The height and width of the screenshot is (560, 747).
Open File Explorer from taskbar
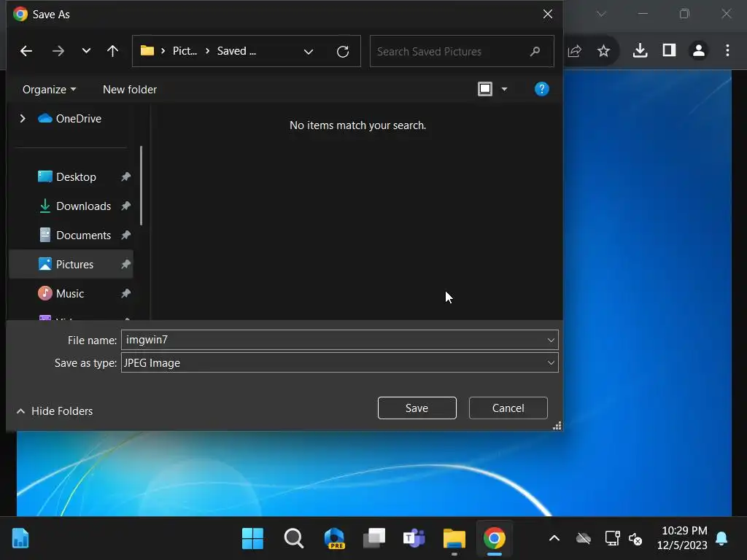454,539
